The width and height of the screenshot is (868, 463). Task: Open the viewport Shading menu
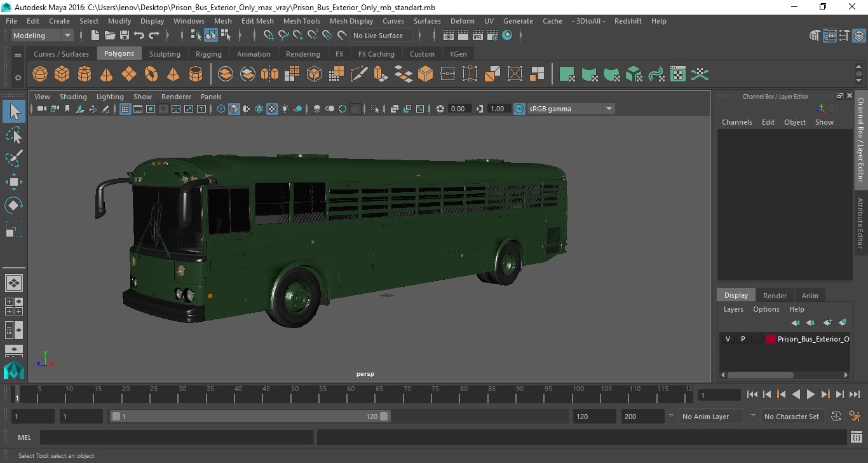tap(73, 97)
